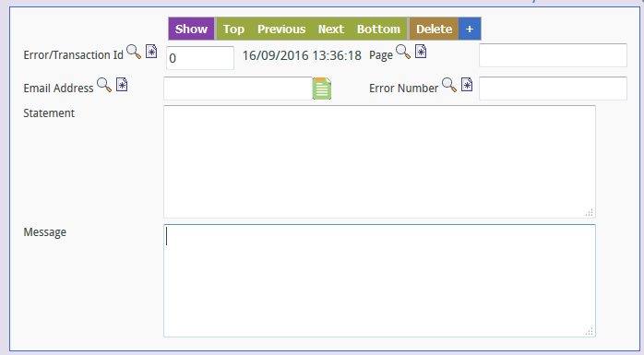This screenshot has height=355, width=644.
Task: Click the asterisk document icon beside Error/Transaction Id
Action: [151, 52]
